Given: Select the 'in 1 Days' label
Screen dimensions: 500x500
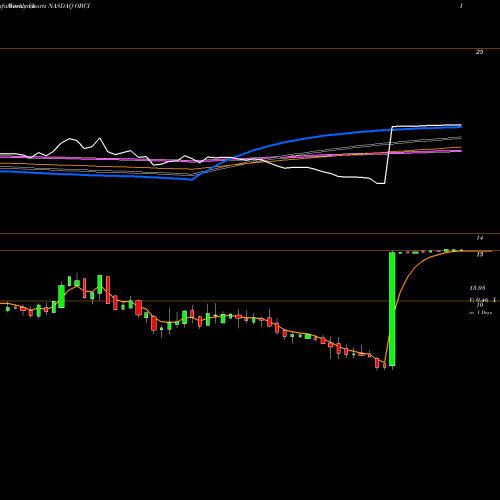Looking at the screenshot, I should click(480, 313).
